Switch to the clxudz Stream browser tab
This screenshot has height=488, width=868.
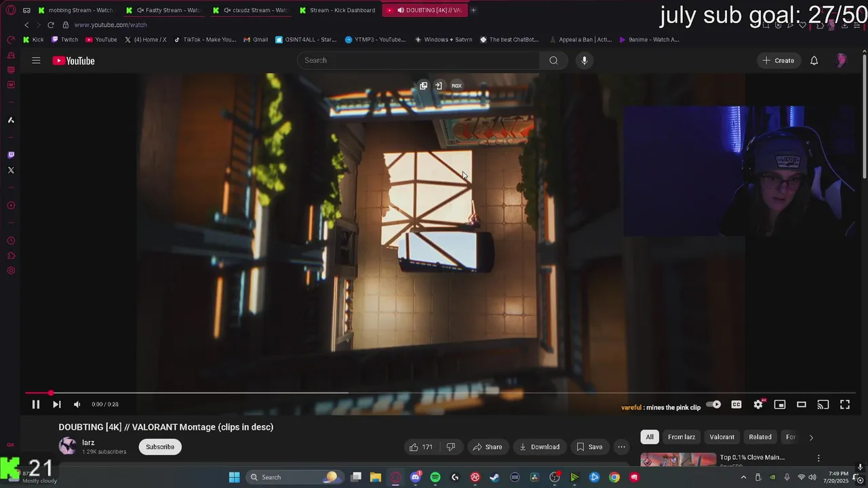tap(250, 10)
